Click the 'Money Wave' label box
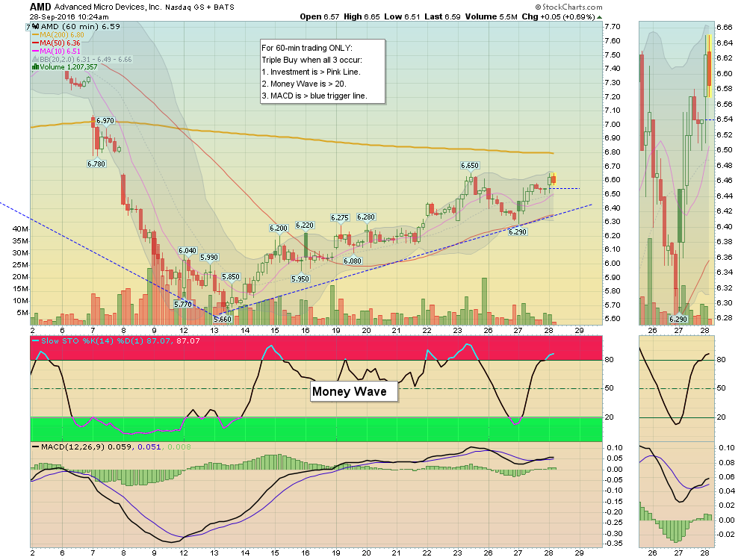Image resolution: width=747 pixels, height=560 pixels. pyautogui.click(x=354, y=391)
